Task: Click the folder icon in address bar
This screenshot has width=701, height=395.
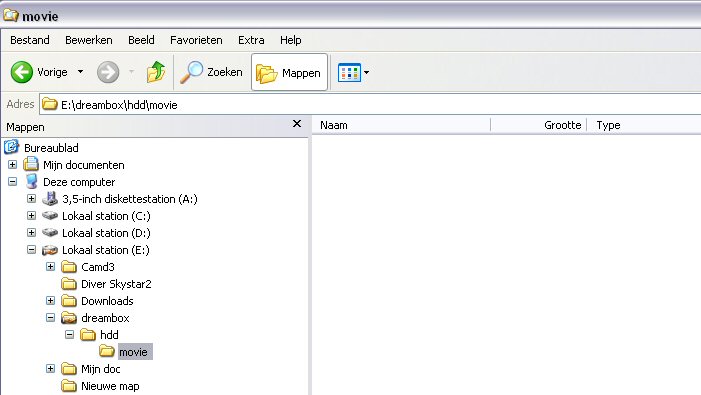Action: [x=50, y=104]
